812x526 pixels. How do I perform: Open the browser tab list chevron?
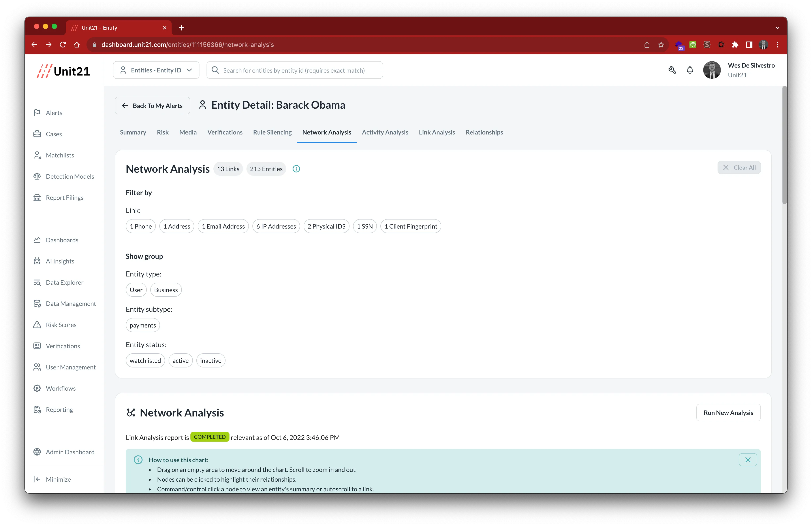778,28
